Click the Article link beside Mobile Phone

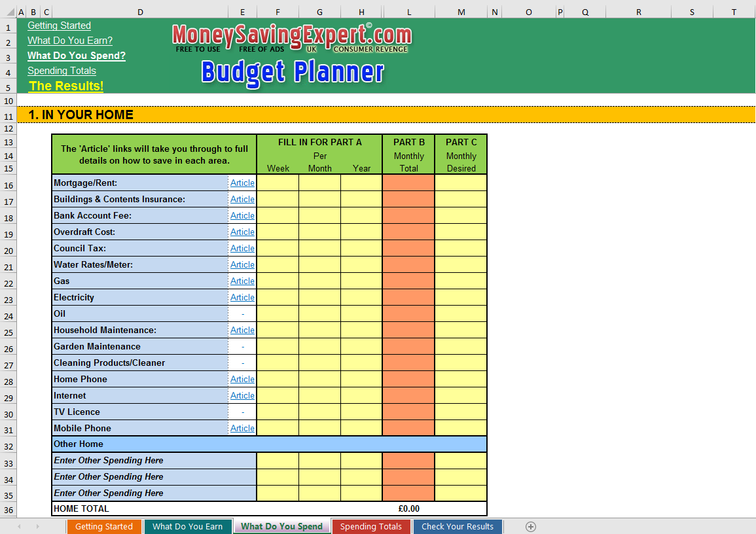[242, 429]
